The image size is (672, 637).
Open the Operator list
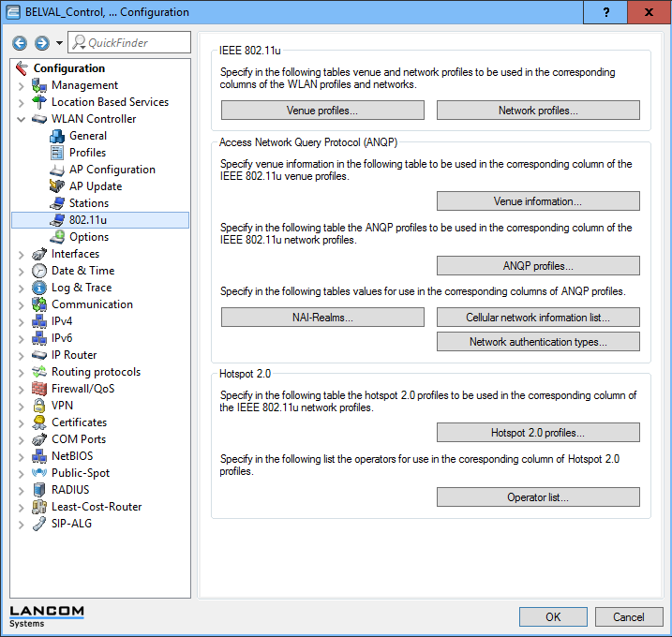tap(538, 496)
